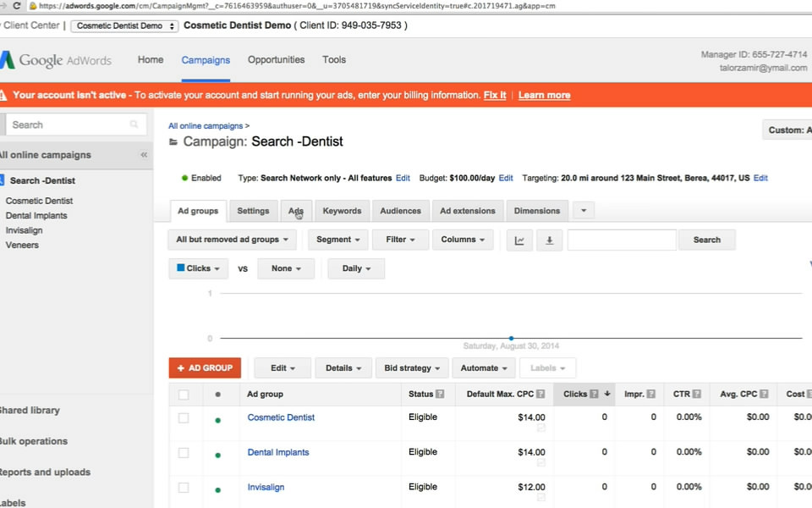The width and height of the screenshot is (812, 508).
Task: Click help icon beside Avg. CPC column
Action: [x=764, y=394]
